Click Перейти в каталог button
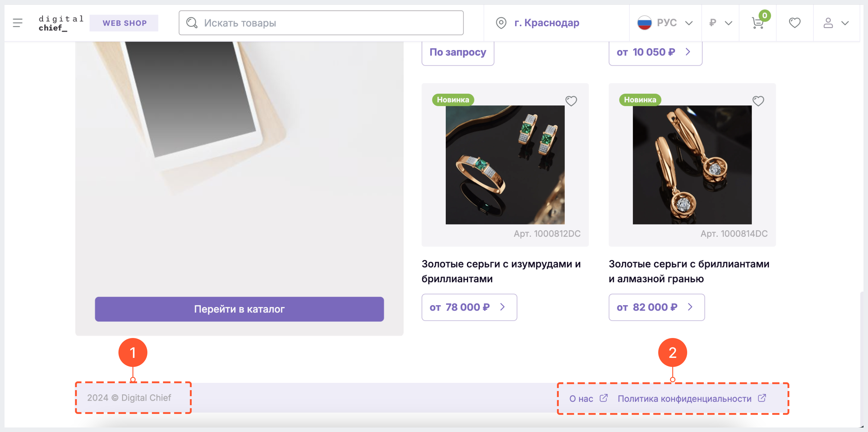The height and width of the screenshot is (432, 868). pyautogui.click(x=239, y=309)
